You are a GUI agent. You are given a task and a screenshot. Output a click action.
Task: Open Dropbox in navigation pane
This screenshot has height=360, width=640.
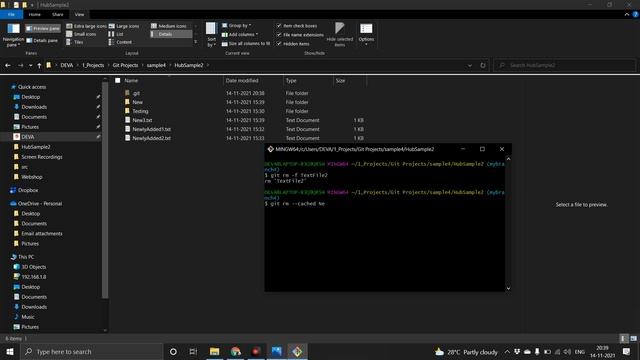(x=28, y=190)
